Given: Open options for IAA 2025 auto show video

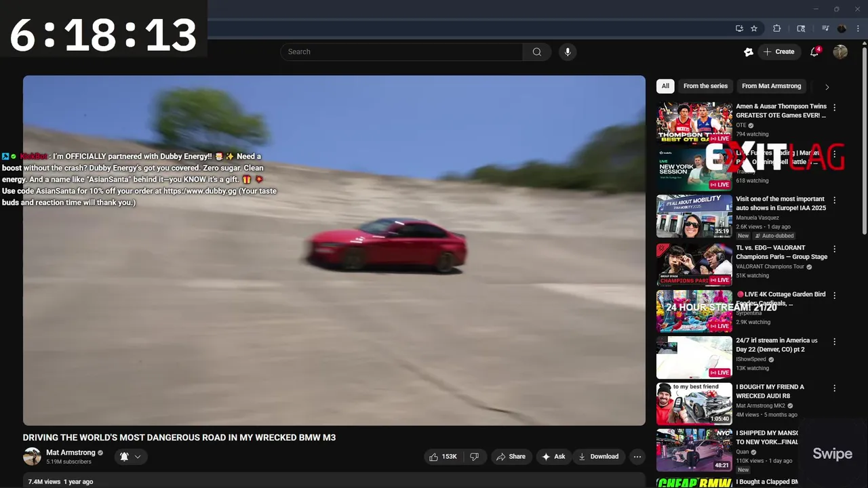Looking at the screenshot, I should 834,200.
